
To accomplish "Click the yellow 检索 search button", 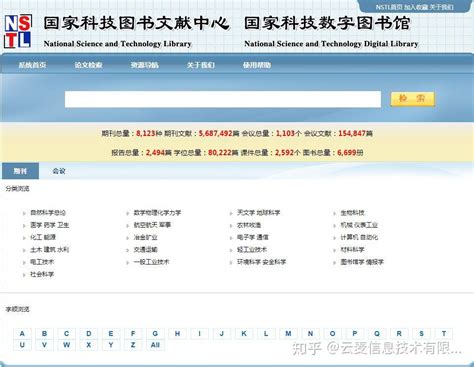I will (x=412, y=99).
